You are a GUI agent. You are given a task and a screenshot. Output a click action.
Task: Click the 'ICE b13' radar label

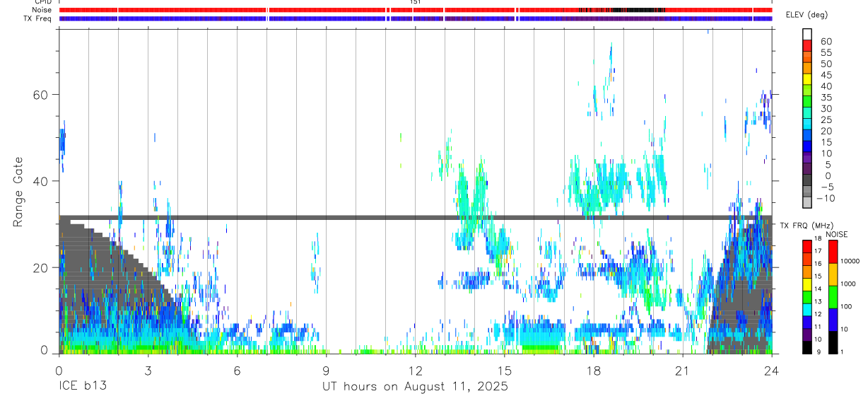pos(83,387)
